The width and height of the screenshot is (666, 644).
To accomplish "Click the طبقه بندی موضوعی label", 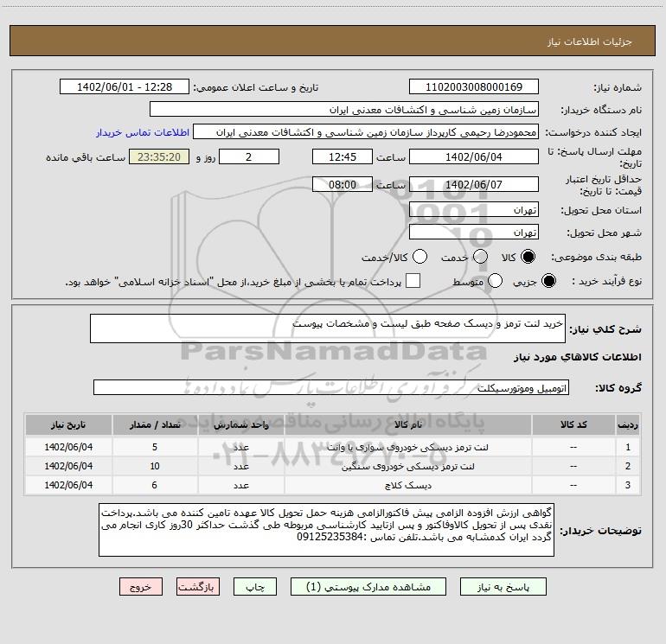I will [596, 257].
